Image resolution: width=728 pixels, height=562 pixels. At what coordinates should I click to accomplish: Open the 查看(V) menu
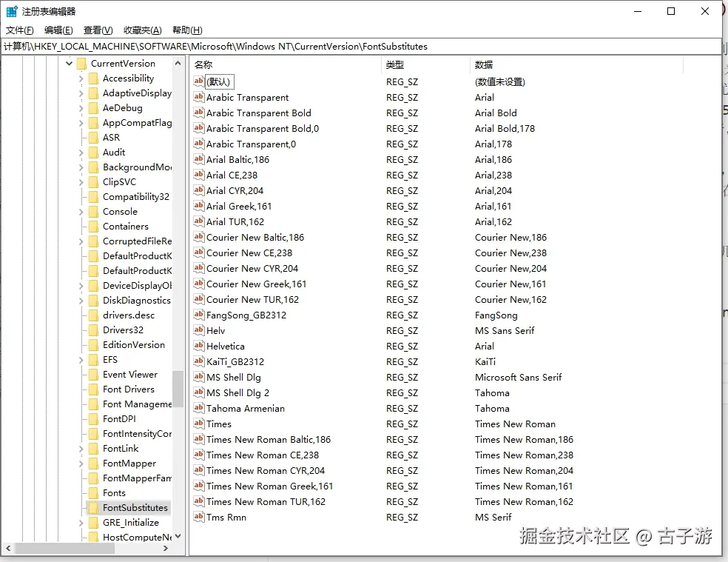click(98, 30)
